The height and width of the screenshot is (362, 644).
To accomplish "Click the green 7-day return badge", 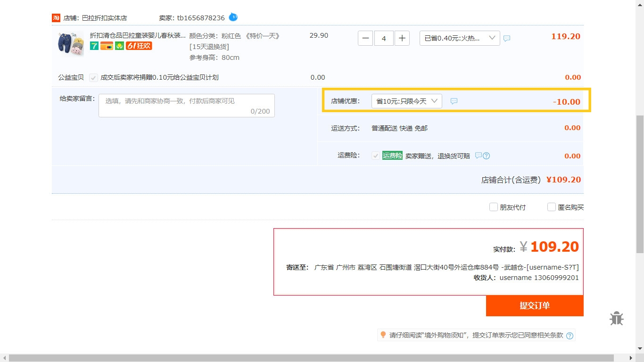I will tap(94, 46).
